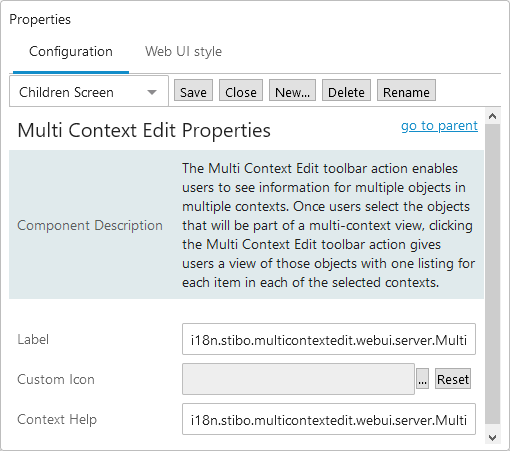Screen dimensions: 510x451
Task: Click the Save button
Action: click(x=193, y=90)
